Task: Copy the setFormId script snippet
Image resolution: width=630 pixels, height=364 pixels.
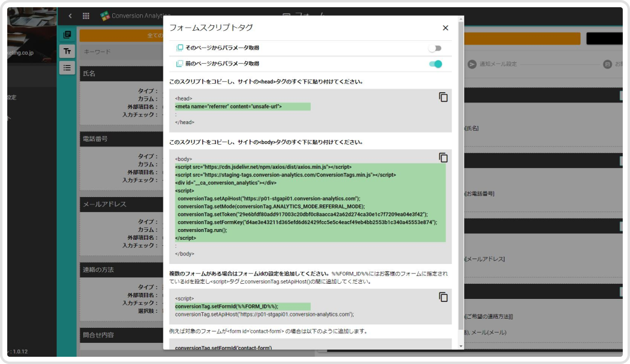Action: tap(443, 297)
